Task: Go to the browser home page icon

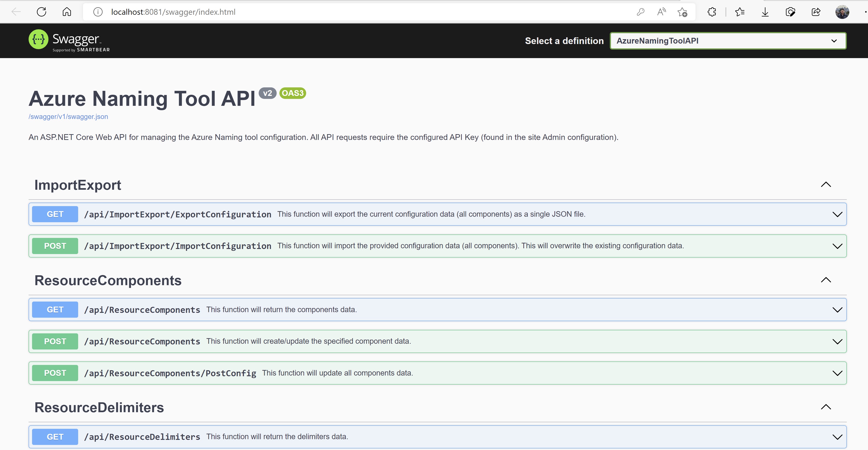Action: pos(67,12)
